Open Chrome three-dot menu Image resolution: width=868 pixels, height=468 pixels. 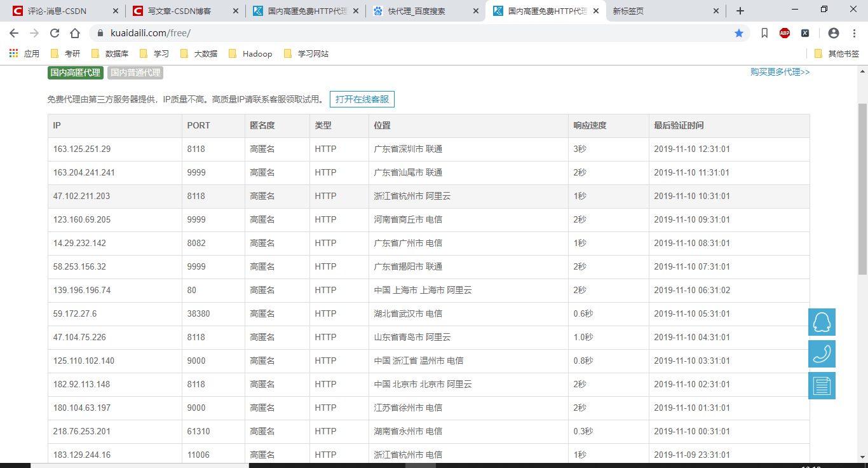click(853, 33)
